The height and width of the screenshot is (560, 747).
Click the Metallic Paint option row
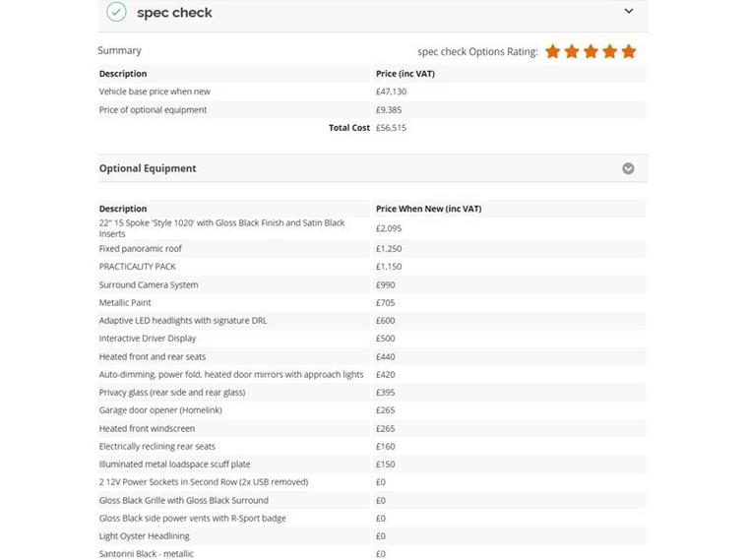point(125,302)
